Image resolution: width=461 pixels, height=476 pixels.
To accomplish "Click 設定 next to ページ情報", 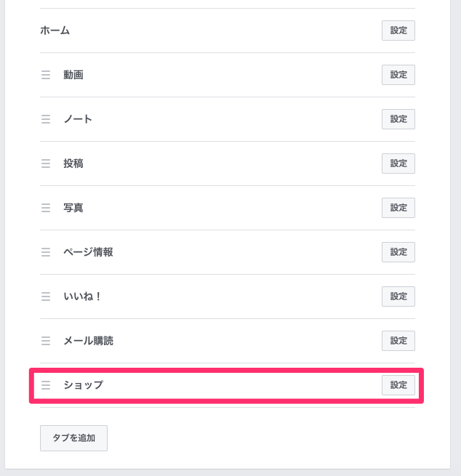I will [398, 252].
